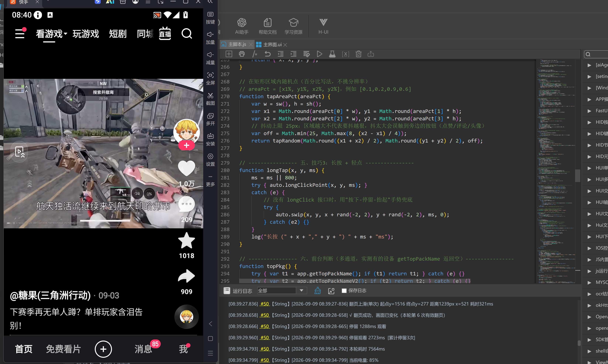The width and height of the screenshot is (608, 364).
Task: Clear the run log with broom icon
Action: (317, 291)
